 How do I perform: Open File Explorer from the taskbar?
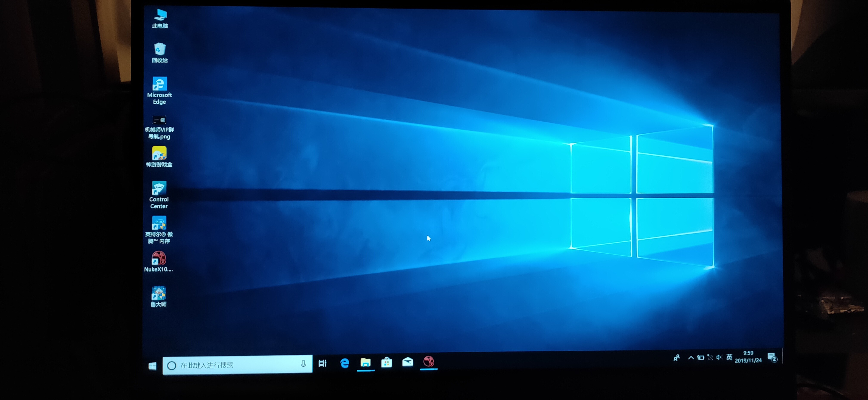(366, 362)
